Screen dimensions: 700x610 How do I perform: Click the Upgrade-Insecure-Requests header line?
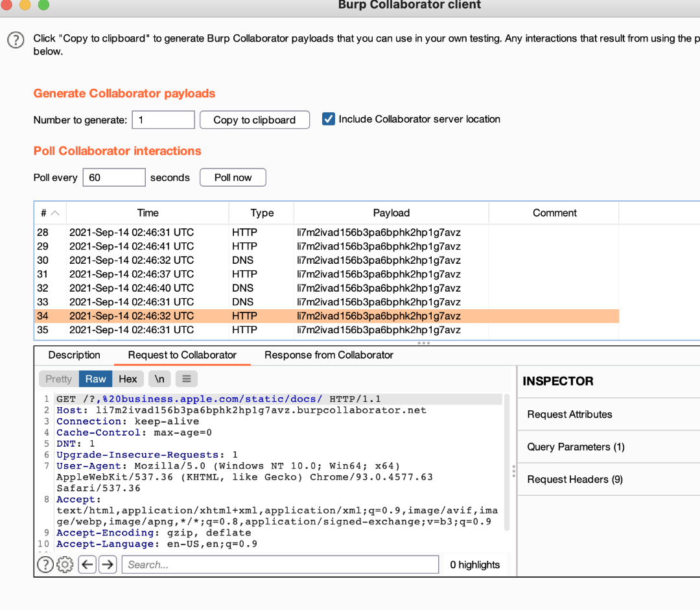(x=147, y=455)
